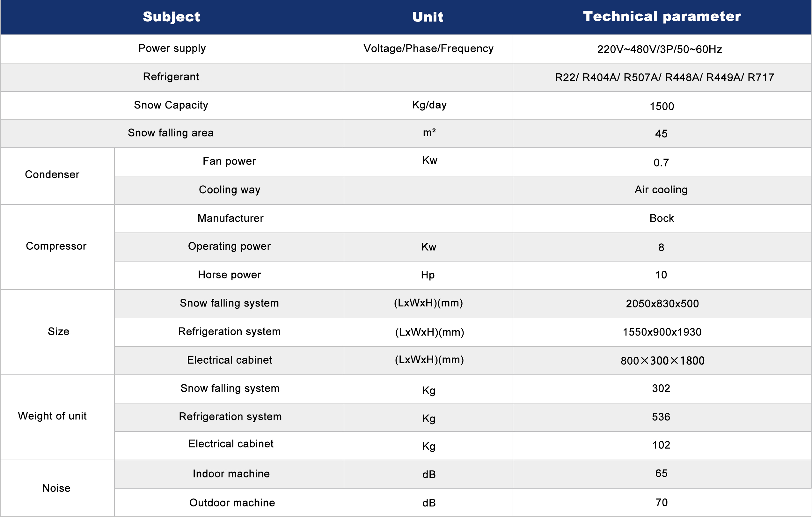The image size is (812, 517).
Task: Select the Outdoor machine value 70
Action: [661, 503]
